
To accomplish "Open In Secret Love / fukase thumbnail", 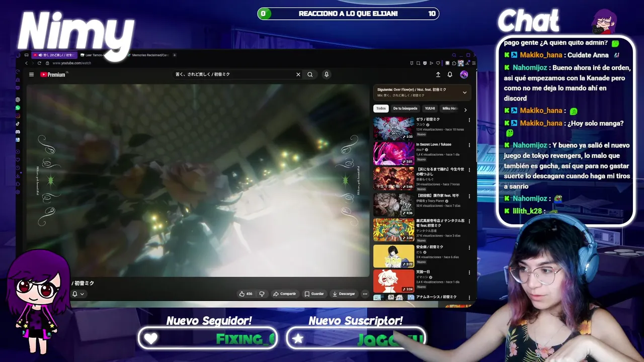I will point(393,153).
